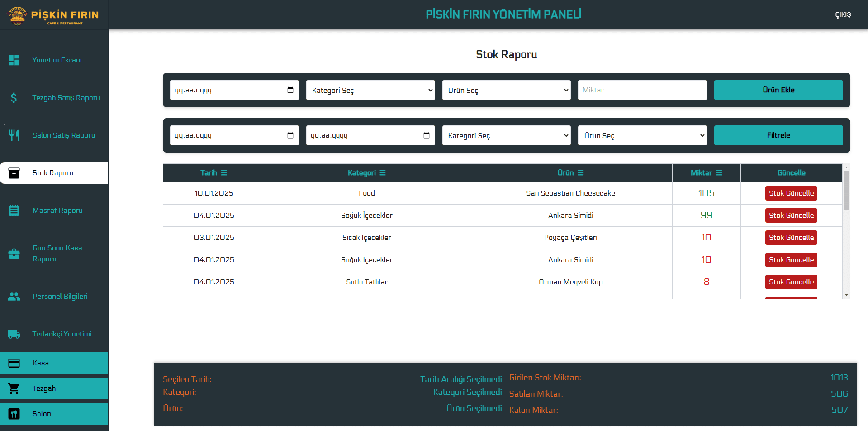
Task: Click into the Miktar input field
Action: pyautogui.click(x=642, y=90)
